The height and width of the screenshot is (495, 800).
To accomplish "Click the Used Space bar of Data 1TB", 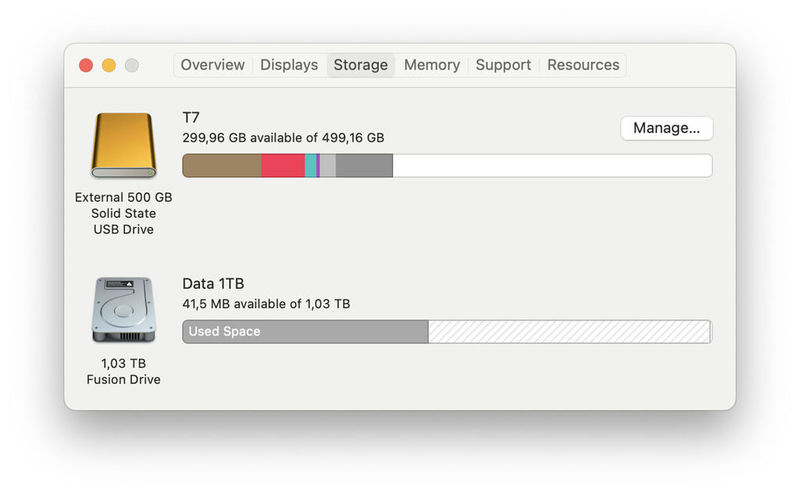I will pos(305,332).
